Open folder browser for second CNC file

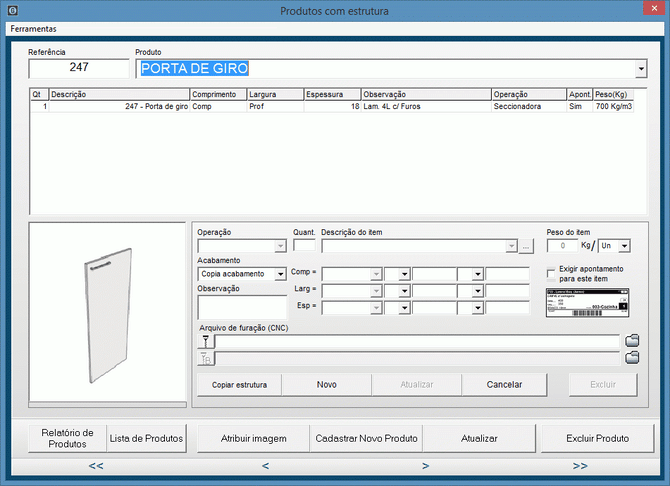click(631, 358)
